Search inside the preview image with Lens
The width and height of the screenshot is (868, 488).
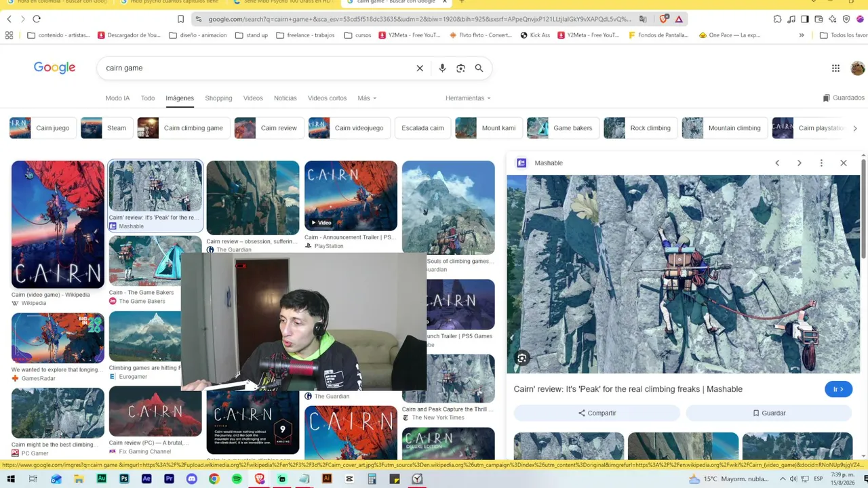[521, 358]
